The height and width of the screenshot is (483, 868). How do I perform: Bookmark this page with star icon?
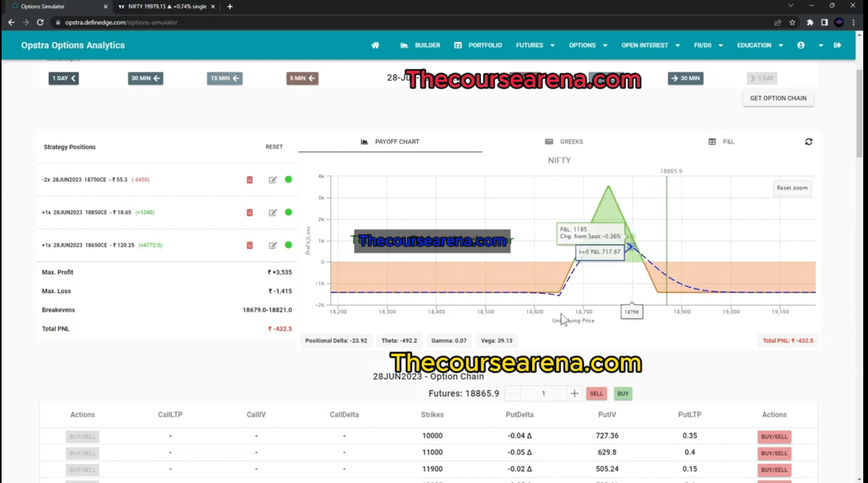(x=792, y=22)
